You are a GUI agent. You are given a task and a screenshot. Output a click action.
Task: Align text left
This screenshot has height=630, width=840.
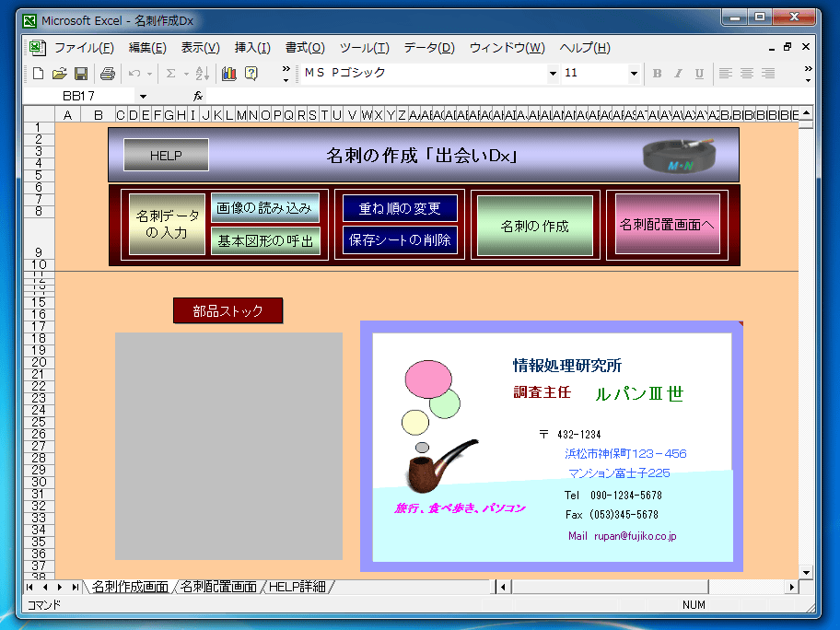point(726,74)
